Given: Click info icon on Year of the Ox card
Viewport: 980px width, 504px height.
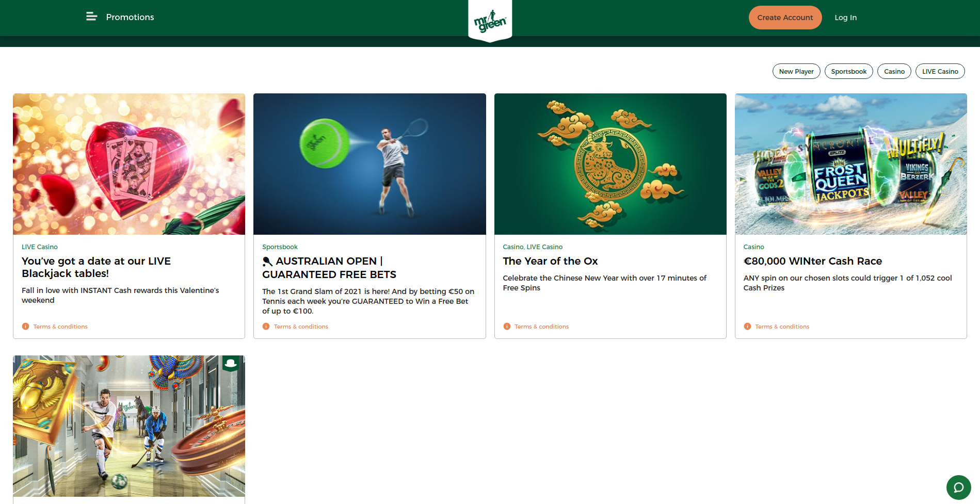Looking at the screenshot, I should [507, 327].
